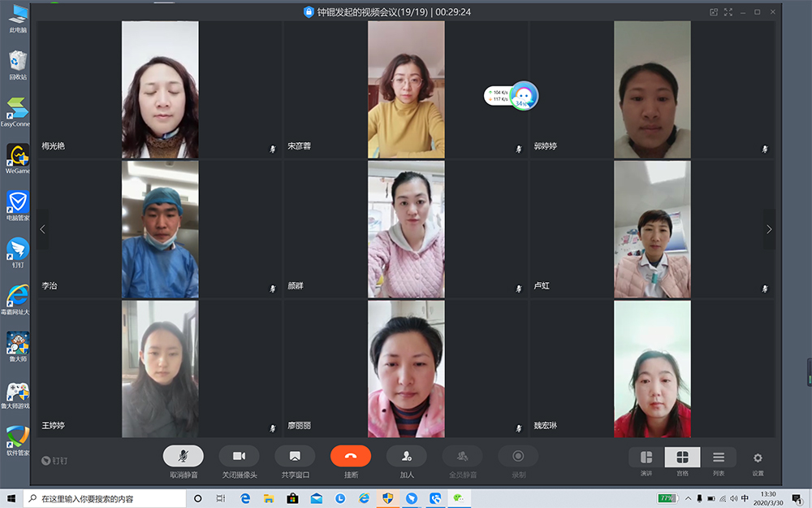Go to the previous page of participants

[x=43, y=229]
